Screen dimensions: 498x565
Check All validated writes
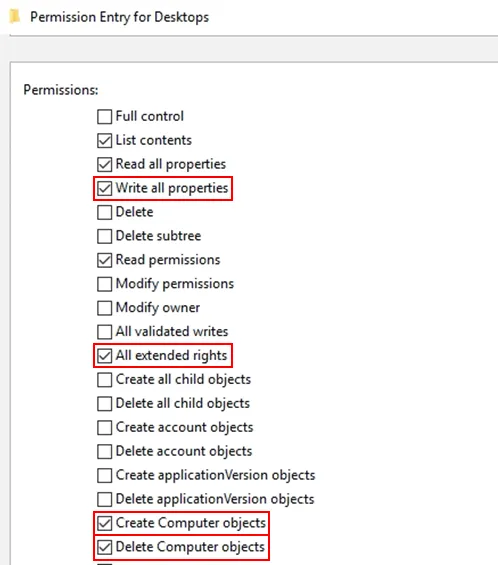(x=105, y=332)
